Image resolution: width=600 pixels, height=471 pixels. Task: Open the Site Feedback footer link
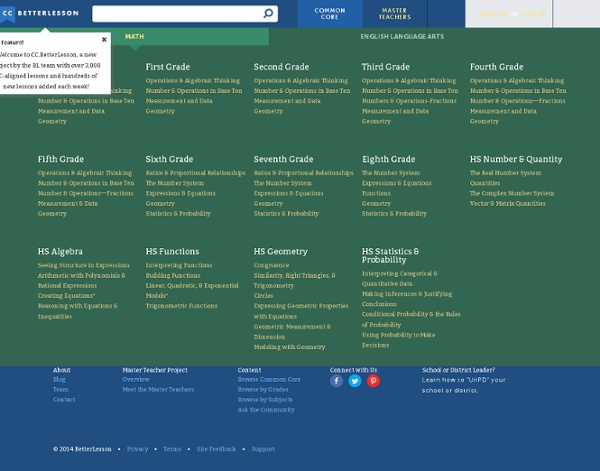click(216, 449)
